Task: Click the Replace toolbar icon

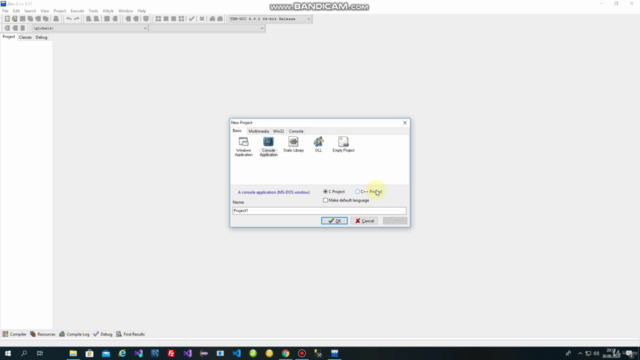Action: click(x=96, y=19)
